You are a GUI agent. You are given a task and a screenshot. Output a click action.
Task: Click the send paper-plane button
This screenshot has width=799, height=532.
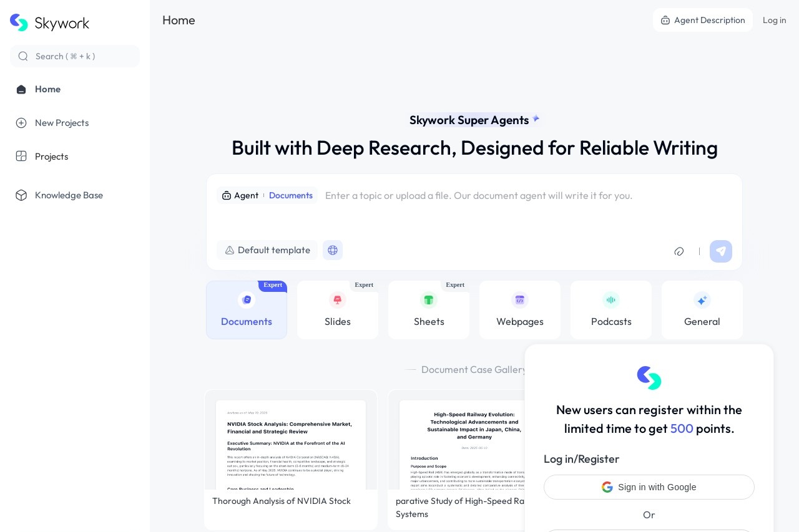click(x=721, y=251)
